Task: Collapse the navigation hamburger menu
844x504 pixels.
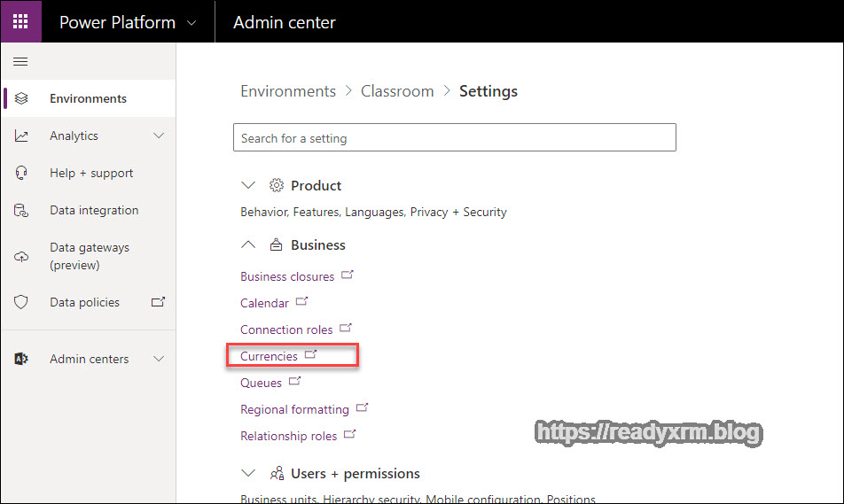Action: [x=20, y=62]
